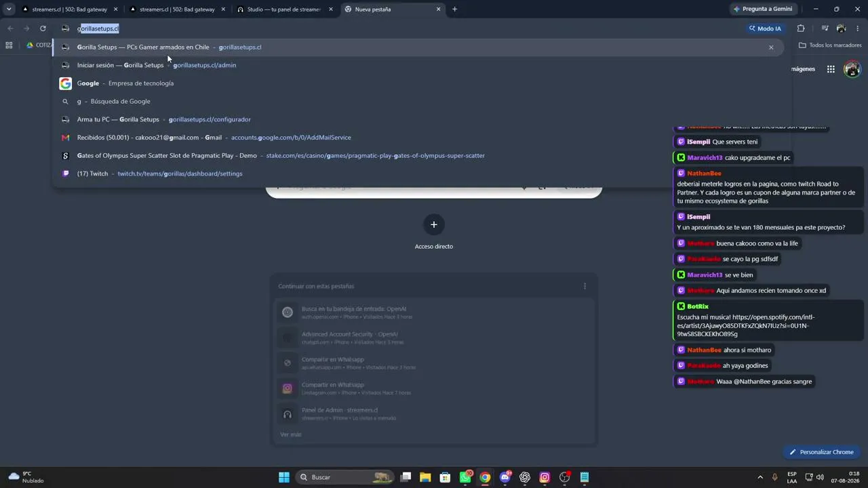Open the Google apps grid
The image size is (868, 488).
(x=831, y=69)
